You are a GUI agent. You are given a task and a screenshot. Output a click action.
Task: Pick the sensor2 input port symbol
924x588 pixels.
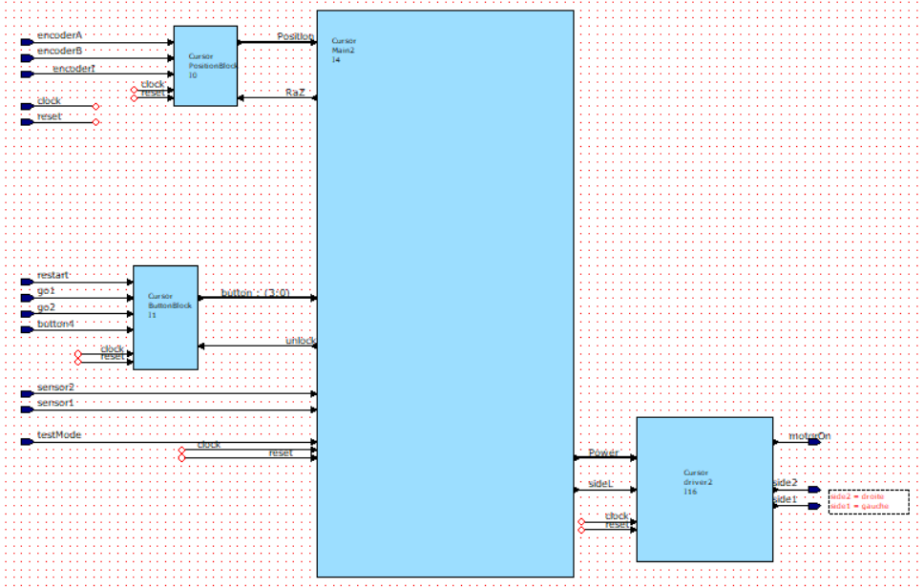[27, 393]
